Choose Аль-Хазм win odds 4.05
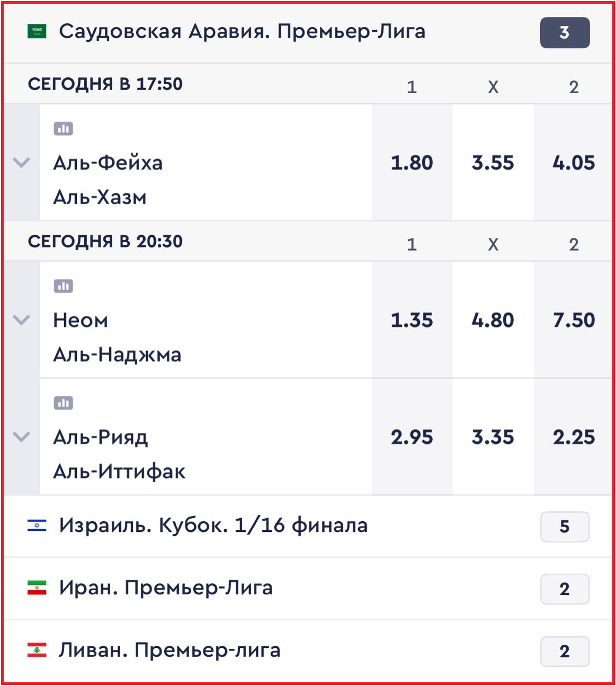The width and height of the screenshot is (616, 686). coord(574,163)
